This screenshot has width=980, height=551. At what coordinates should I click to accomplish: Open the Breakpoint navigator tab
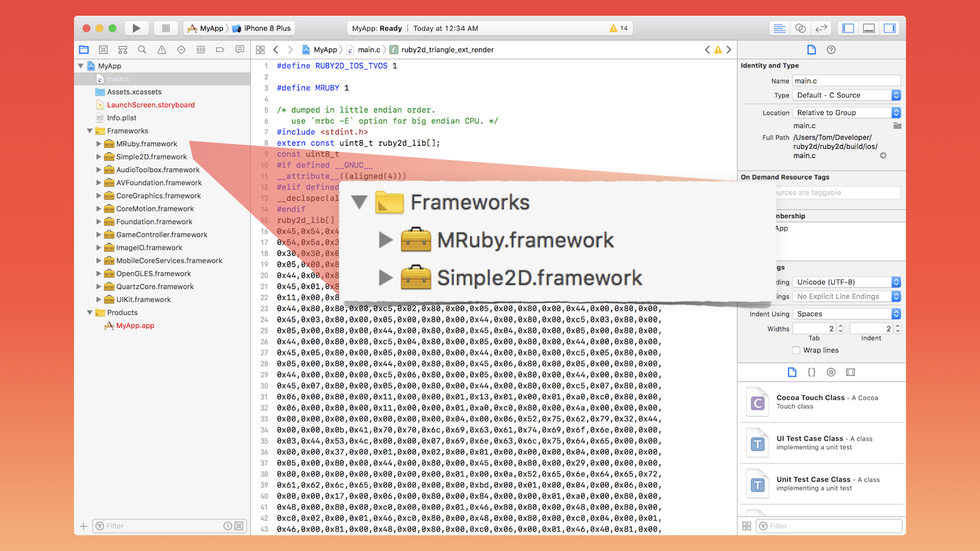[220, 50]
